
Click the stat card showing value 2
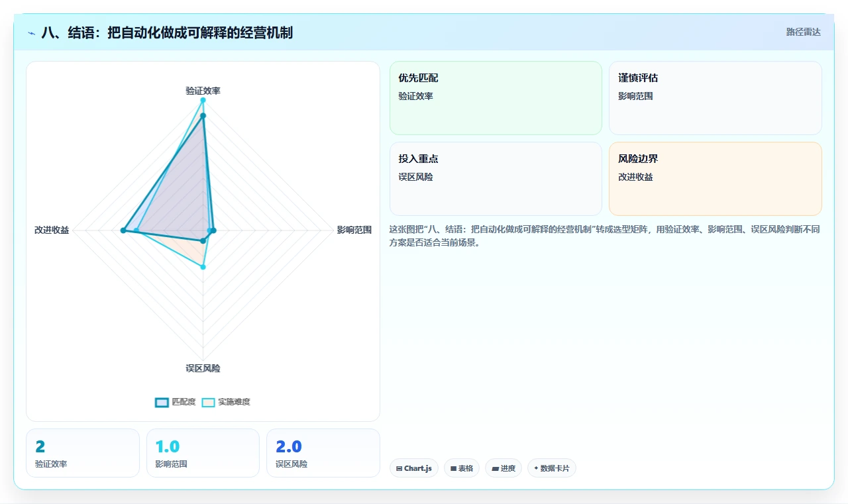pyautogui.click(x=83, y=453)
